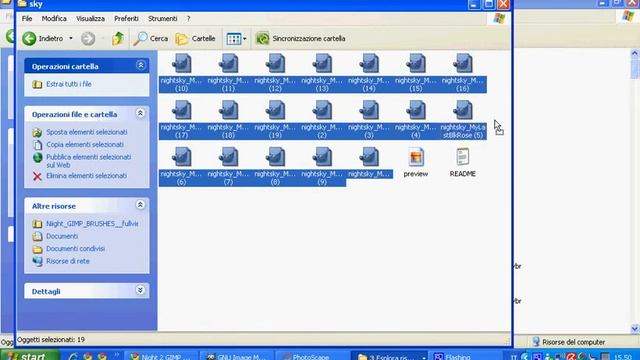Select brush file nightsky_M... (19)
Viewport: 640px width, 360px height.
click(x=275, y=120)
